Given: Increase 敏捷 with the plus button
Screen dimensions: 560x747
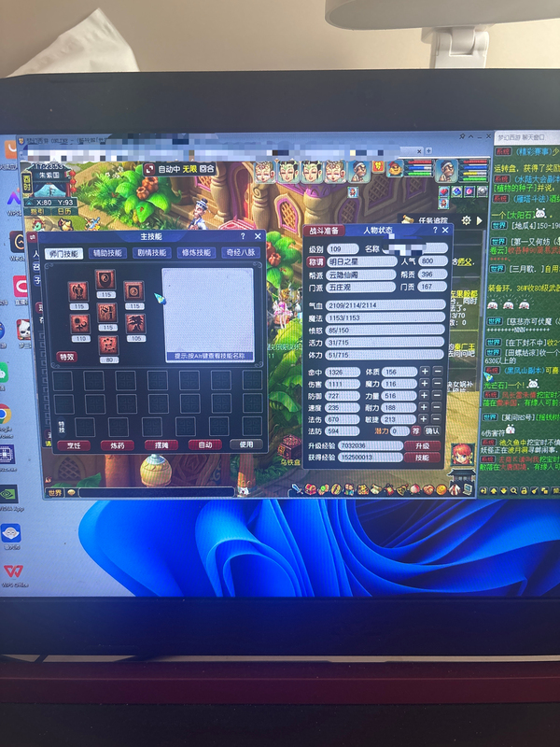Looking at the screenshot, I should [425, 418].
